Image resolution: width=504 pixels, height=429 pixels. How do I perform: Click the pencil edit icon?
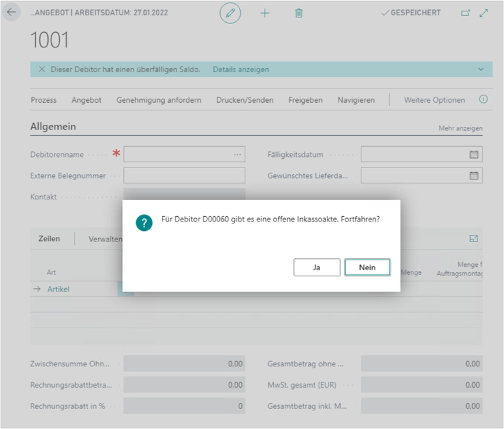click(230, 13)
